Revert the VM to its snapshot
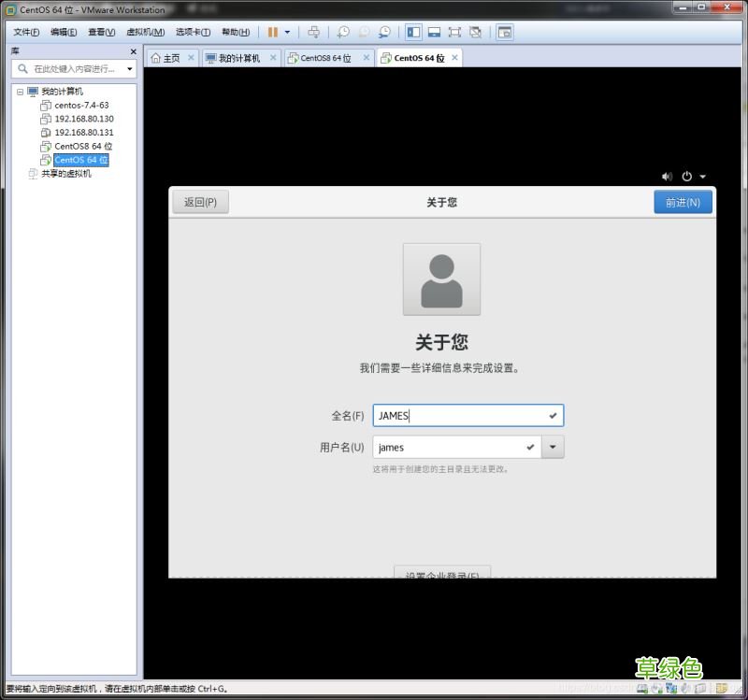Image resolution: width=748 pixels, height=700 pixels. 363,31
